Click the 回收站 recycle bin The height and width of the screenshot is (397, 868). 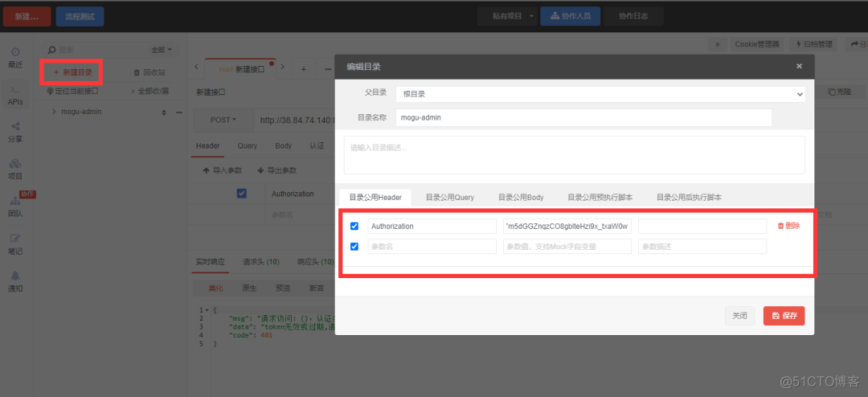pos(149,72)
